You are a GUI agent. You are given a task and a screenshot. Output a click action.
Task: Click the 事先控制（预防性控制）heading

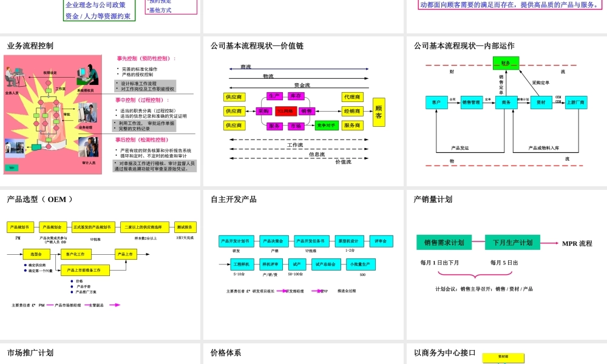click(x=146, y=58)
